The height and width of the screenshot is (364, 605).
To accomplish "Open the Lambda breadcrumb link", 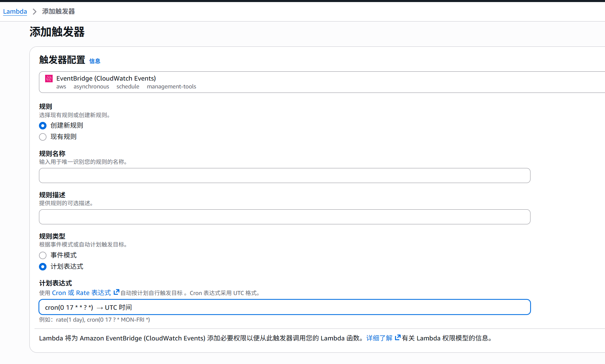I will (x=15, y=11).
